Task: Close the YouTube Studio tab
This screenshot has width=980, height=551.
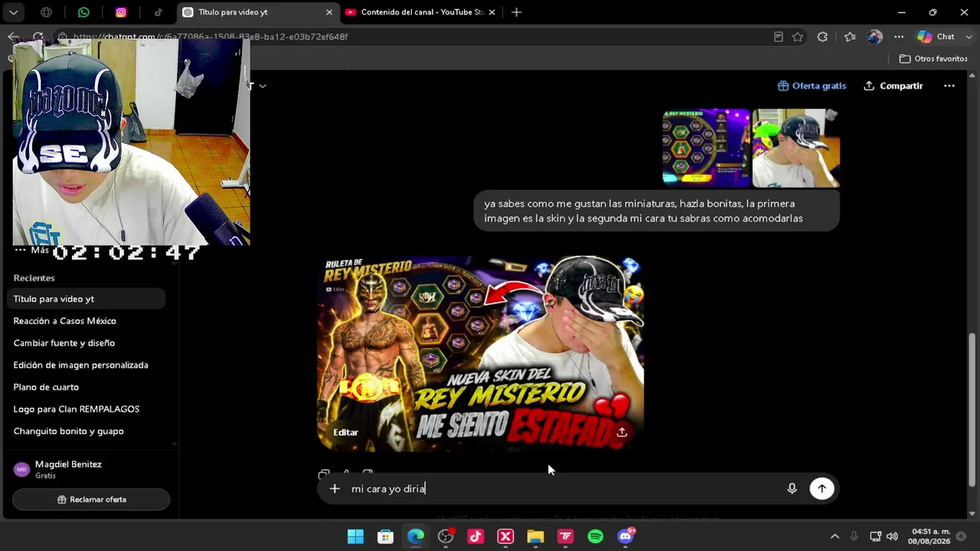Action: 492,12
